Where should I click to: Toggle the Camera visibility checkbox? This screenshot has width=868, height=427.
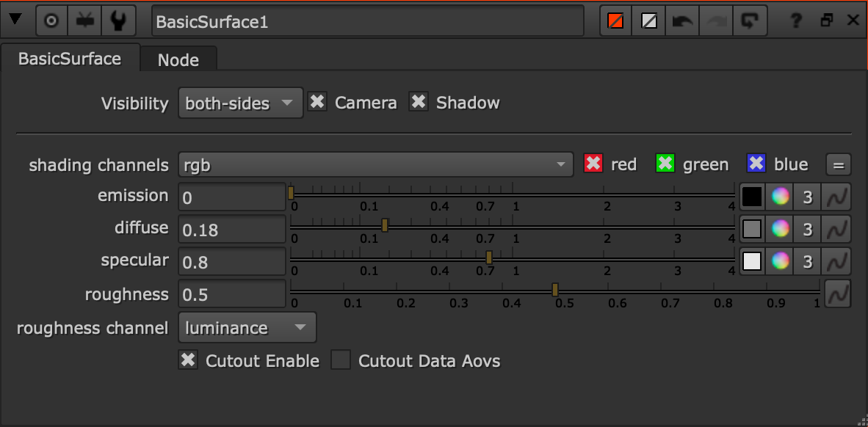pyautogui.click(x=317, y=102)
